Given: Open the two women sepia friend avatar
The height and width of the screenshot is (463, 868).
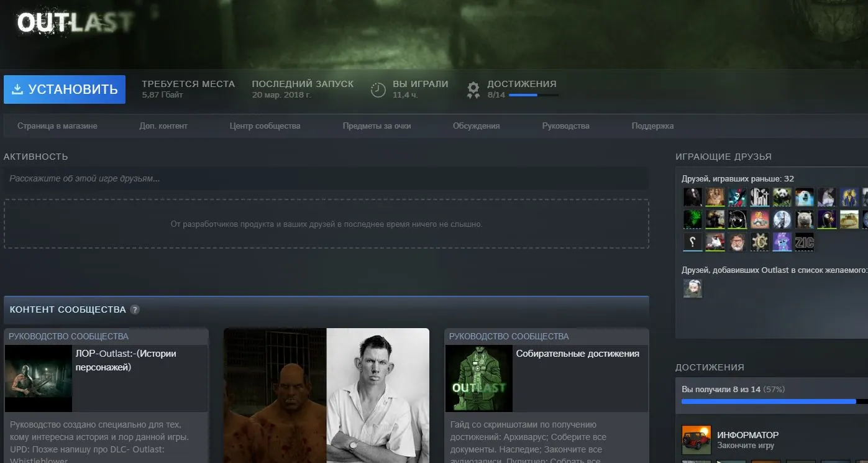Looking at the screenshot, I should 715,197.
